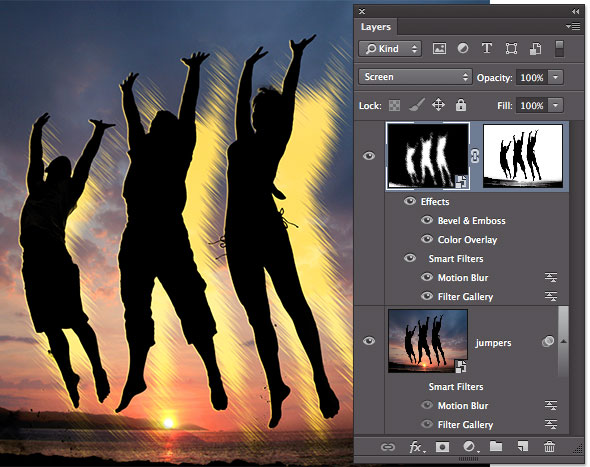
Task: Open the Opacity slider dropdown arrow
Action: tap(555, 78)
